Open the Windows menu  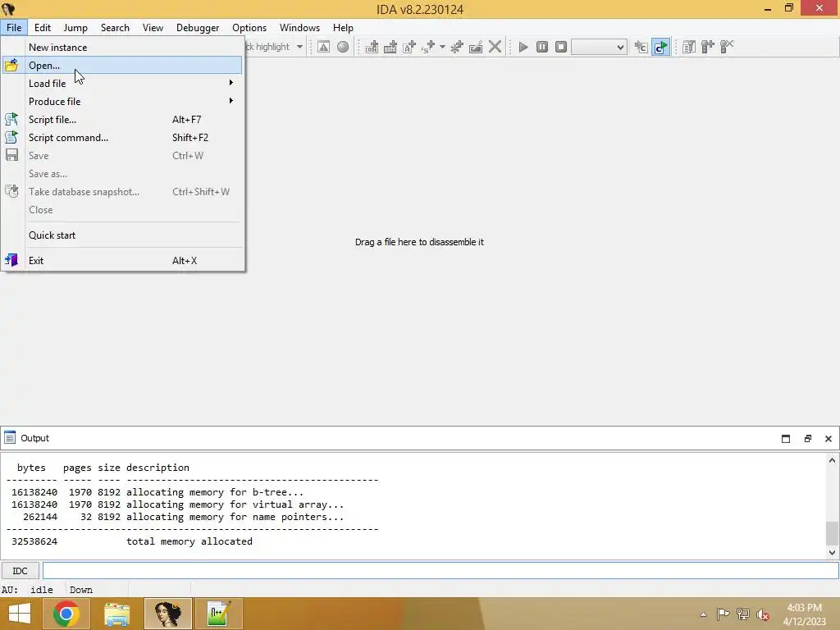pos(299,27)
